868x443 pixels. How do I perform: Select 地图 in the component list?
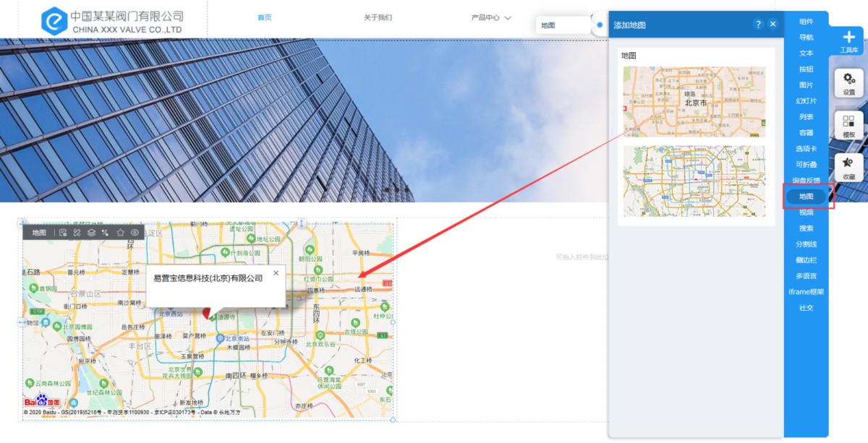(806, 197)
